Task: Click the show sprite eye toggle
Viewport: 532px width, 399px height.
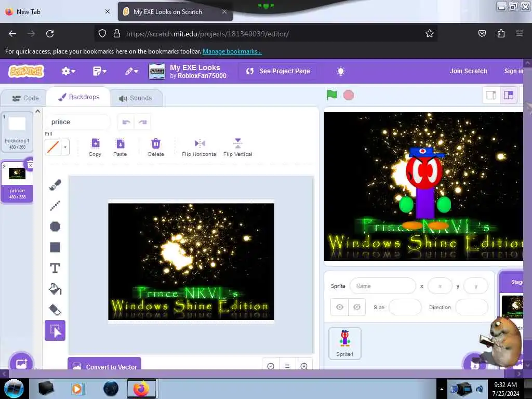Action: [x=340, y=307]
